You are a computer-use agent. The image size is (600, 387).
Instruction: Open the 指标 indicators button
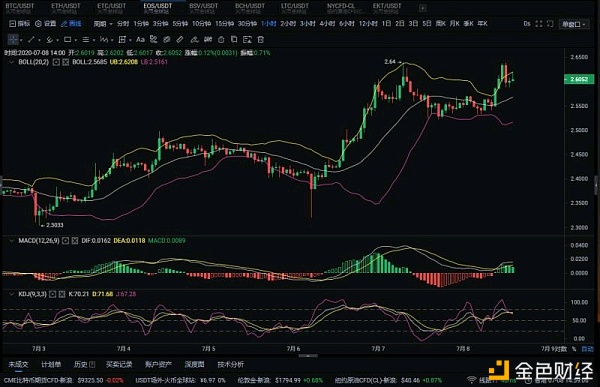click(x=20, y=24)
